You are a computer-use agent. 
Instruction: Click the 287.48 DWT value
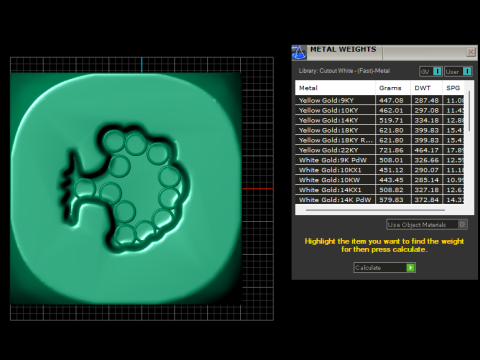point(427,100)
